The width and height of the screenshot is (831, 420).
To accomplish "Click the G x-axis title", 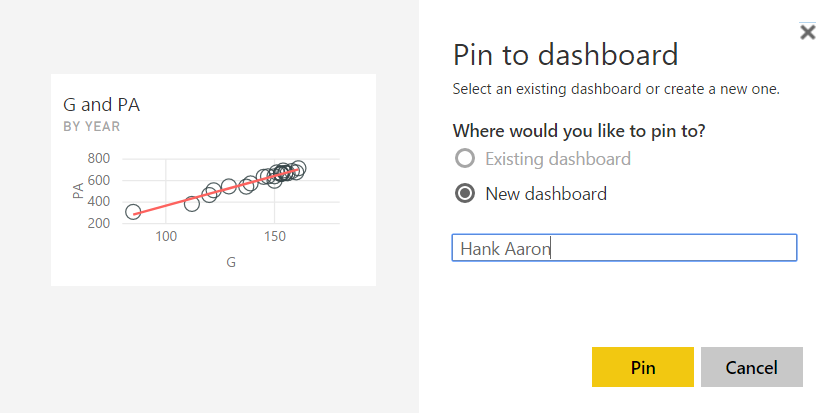I will [231, 262].
